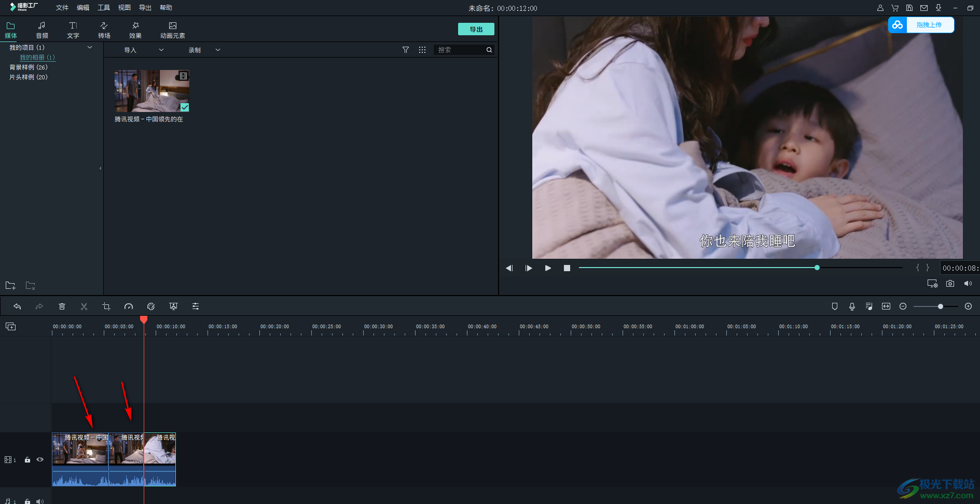980x504 pixels.
Task: Open the audio mixer icon
Action: 869,306
